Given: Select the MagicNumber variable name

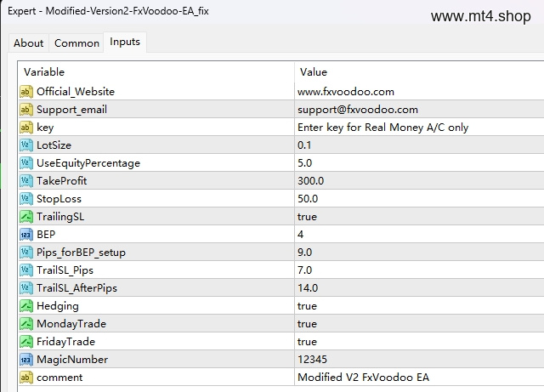Looking at the screenshot, I should 72,360.
